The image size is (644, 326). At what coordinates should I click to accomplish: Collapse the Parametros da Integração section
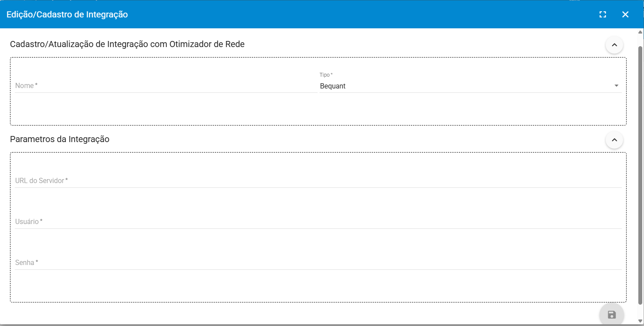[614, 140]
